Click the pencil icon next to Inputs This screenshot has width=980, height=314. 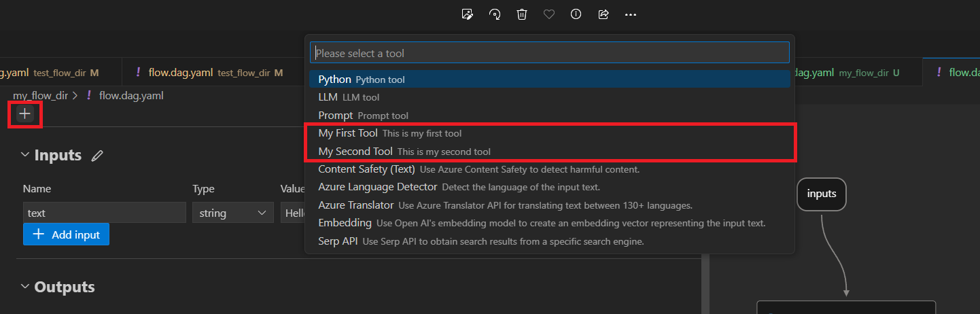(97, 156)
